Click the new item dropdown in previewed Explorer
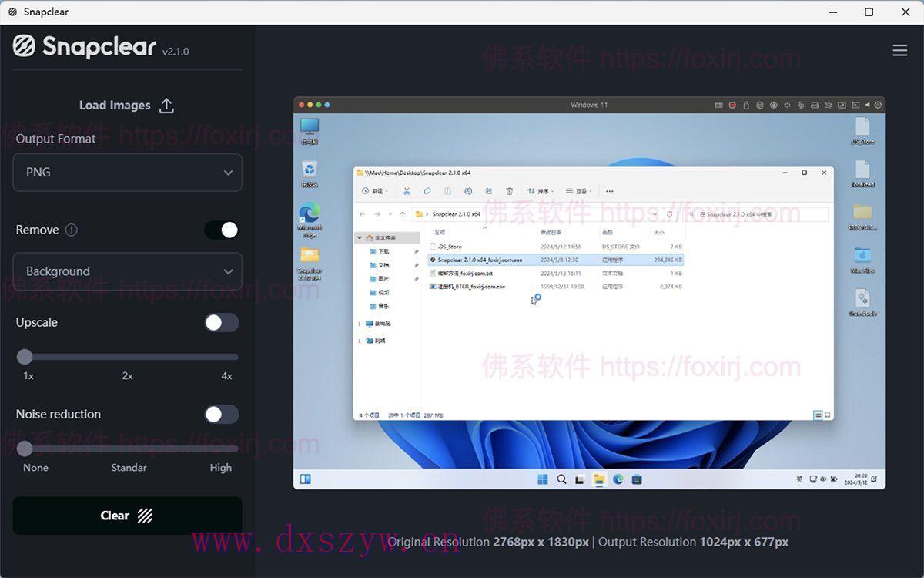Image resolution: width=924 pixels, height=578 pixels. [375, 191]
